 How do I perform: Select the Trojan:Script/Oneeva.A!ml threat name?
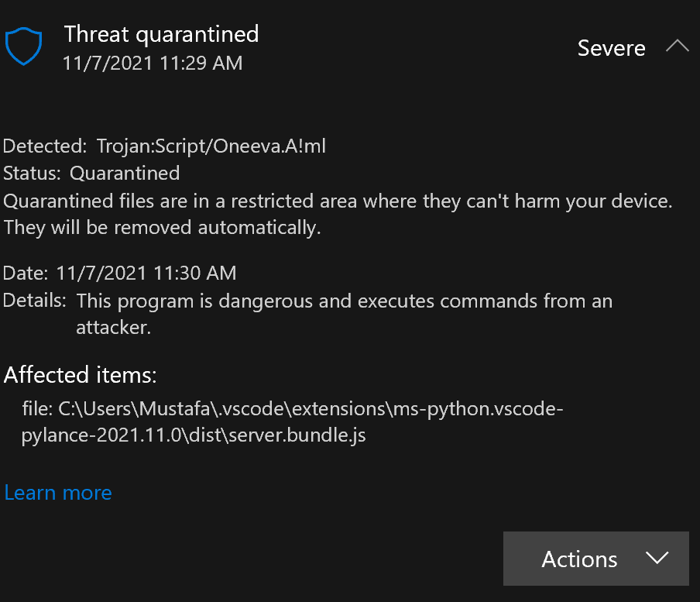211,146
